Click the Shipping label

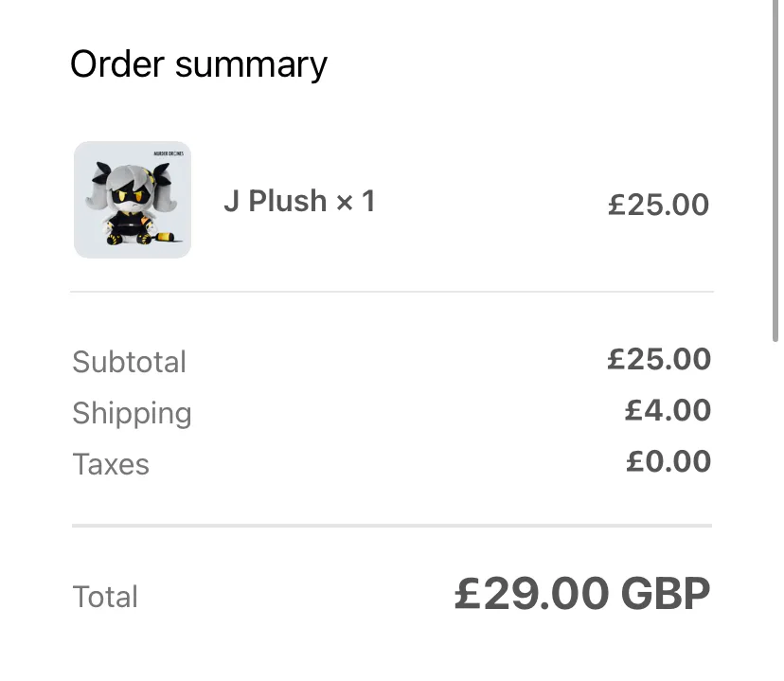click(132, 414)
